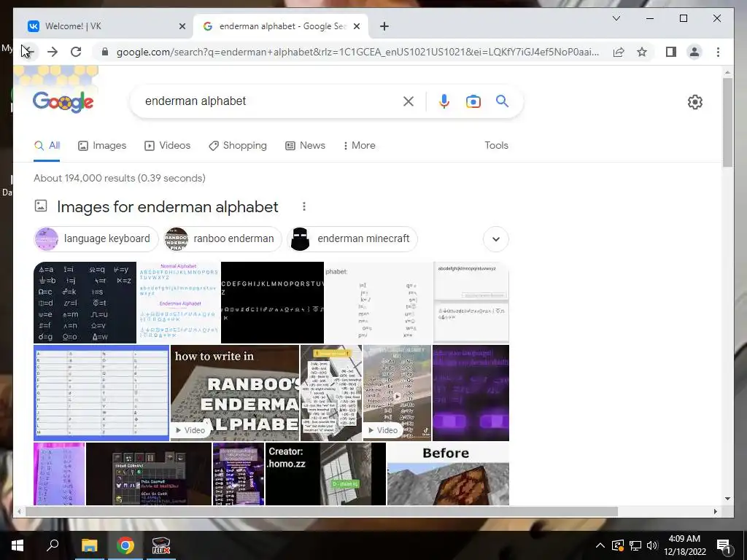Screen dimensions: 747x560
Task: Bookmark this page with the star icon
Action: coord(642,52)
